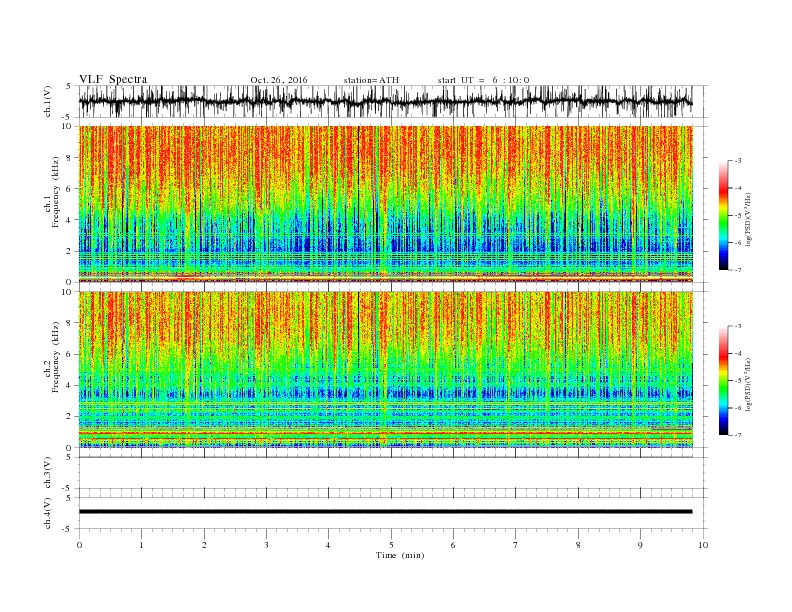Click the ch.1 "Frequency (kHz)" axis label

pyautogui.click(x=56, y=192)
